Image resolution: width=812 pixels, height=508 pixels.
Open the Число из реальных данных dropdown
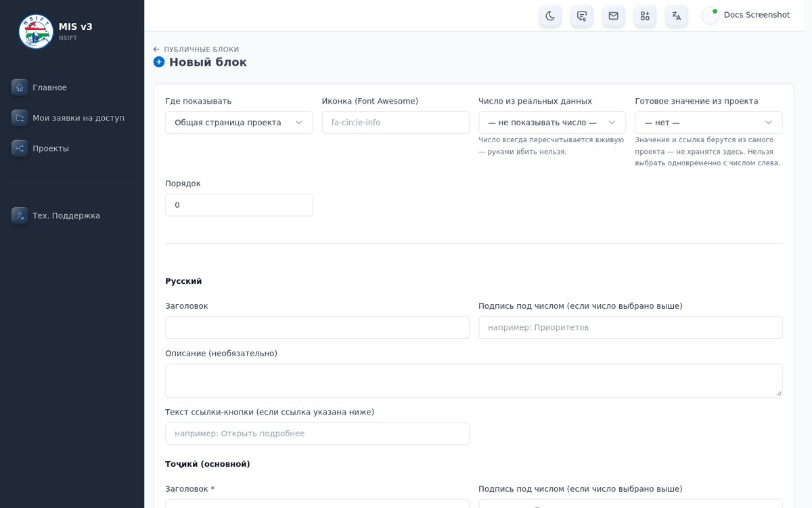[x=552, y=123]
